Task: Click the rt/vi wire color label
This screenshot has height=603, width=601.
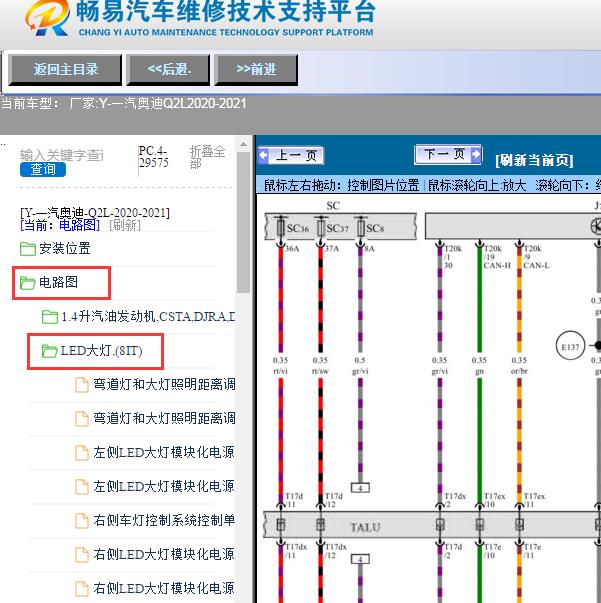Action: (280, 371)
